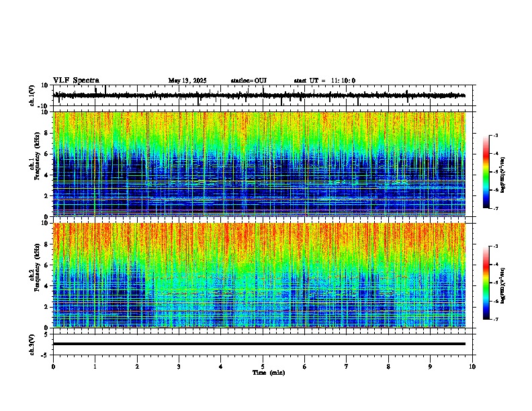Click the "7" tick on the time axis

coord(347,367)
